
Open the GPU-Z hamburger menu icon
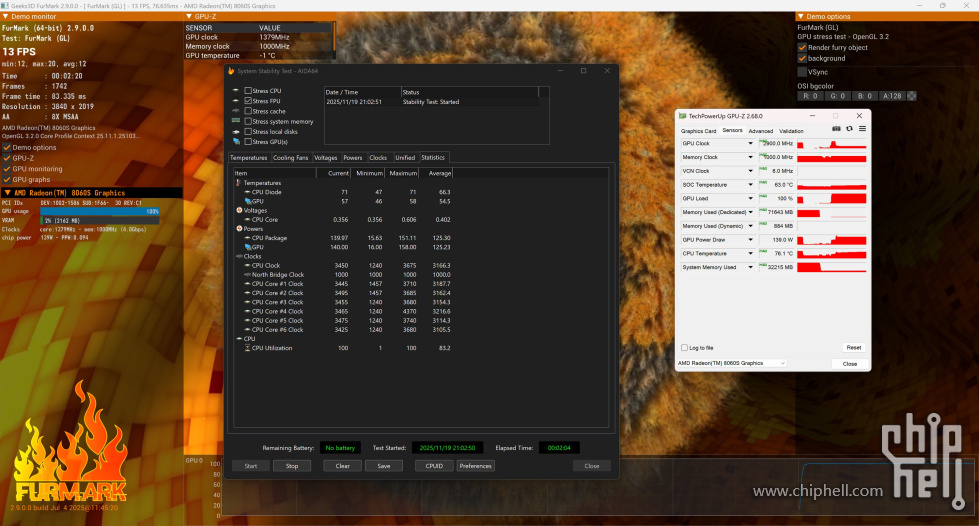tap(862, 129)
